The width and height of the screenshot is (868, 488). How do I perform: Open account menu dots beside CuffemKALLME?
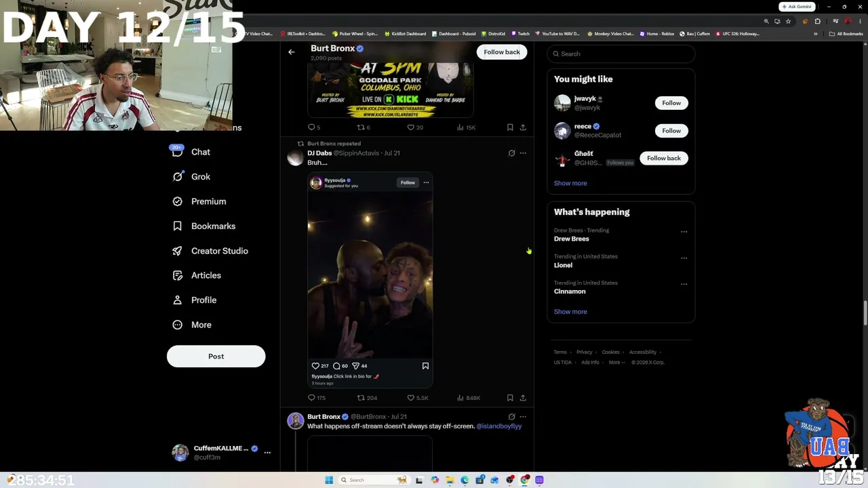click(267, 452)
